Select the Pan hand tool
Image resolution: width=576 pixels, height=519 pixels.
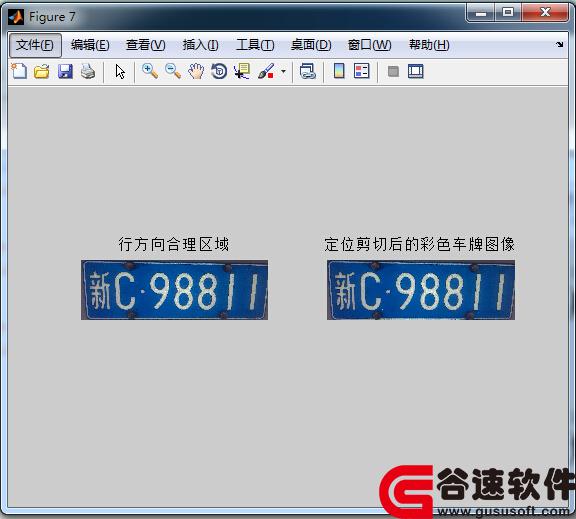tap(196, 71)
